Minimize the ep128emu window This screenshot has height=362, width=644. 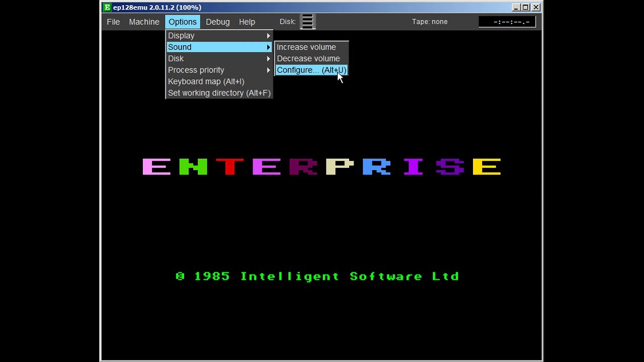(516, 8)
